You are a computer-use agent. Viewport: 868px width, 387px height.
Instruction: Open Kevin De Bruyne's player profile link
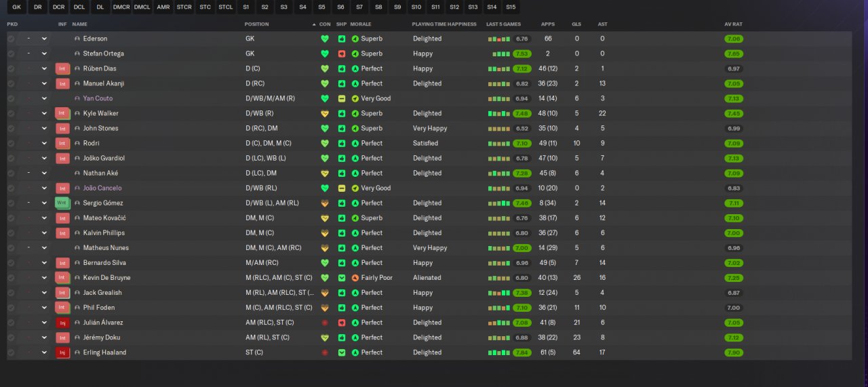tap(106, 278)
